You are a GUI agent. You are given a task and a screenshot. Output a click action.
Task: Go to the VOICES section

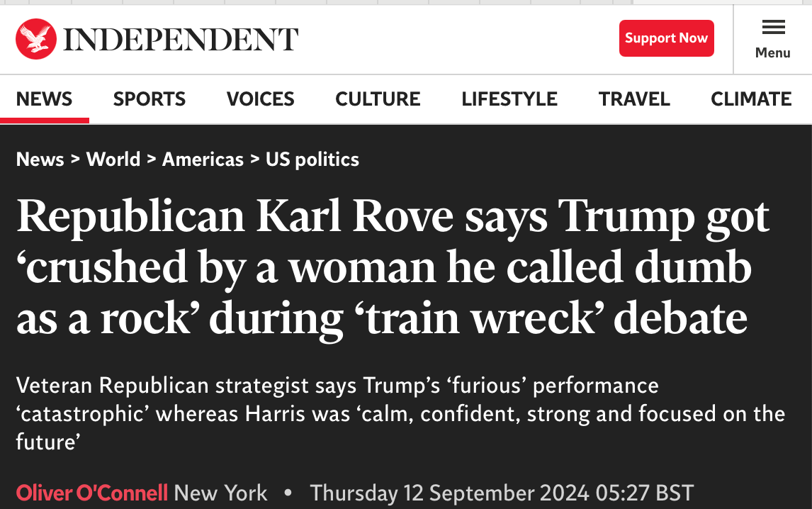pos(261,99)
